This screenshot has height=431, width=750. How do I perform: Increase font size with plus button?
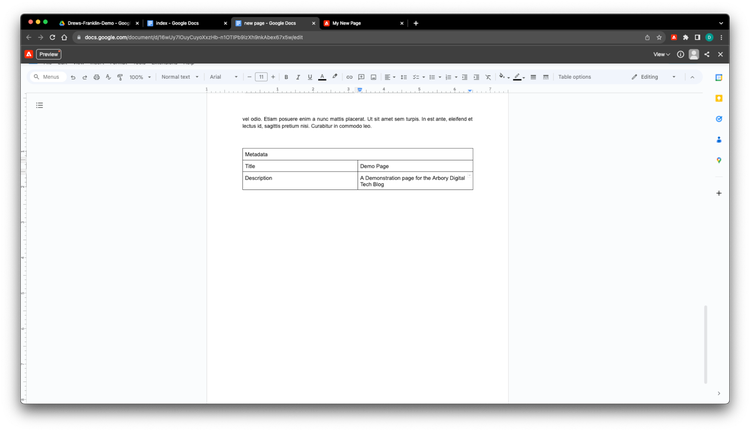273,77
